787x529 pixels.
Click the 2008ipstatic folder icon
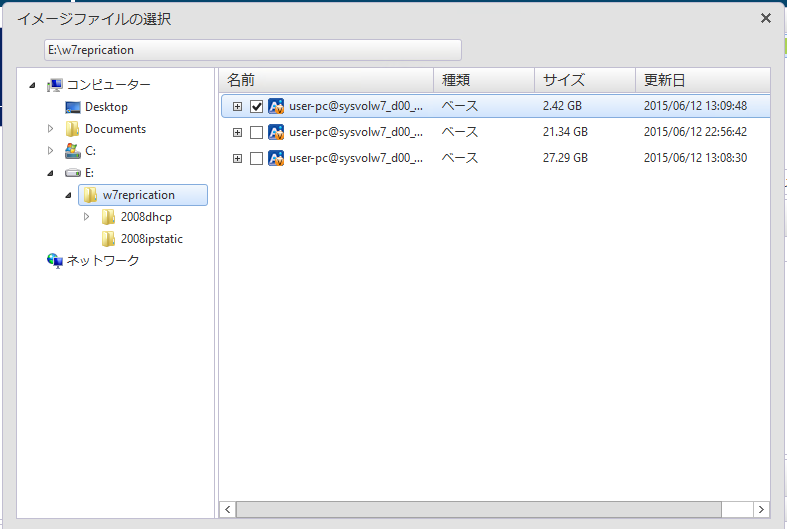(x=109, y=239)
